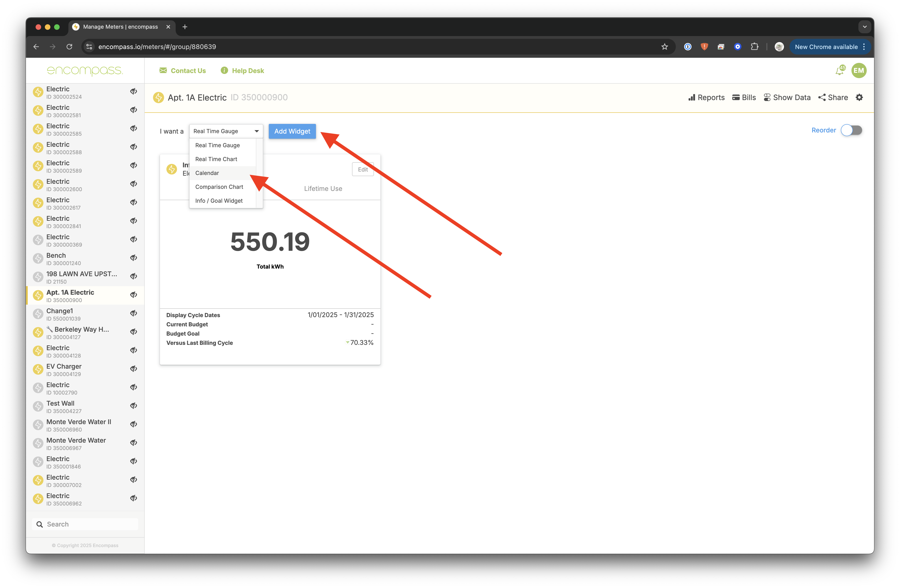900x588 pixels.
Task: Toggle visibility of EV Charger meter
Action: (x=134, y=369)
